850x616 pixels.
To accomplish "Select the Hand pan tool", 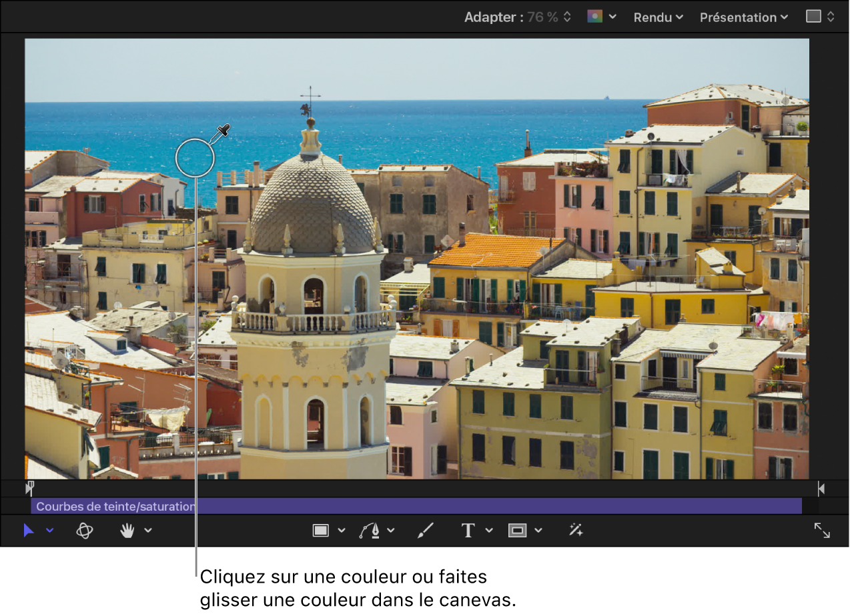I will pyautogui.click(x=127, y=531).
